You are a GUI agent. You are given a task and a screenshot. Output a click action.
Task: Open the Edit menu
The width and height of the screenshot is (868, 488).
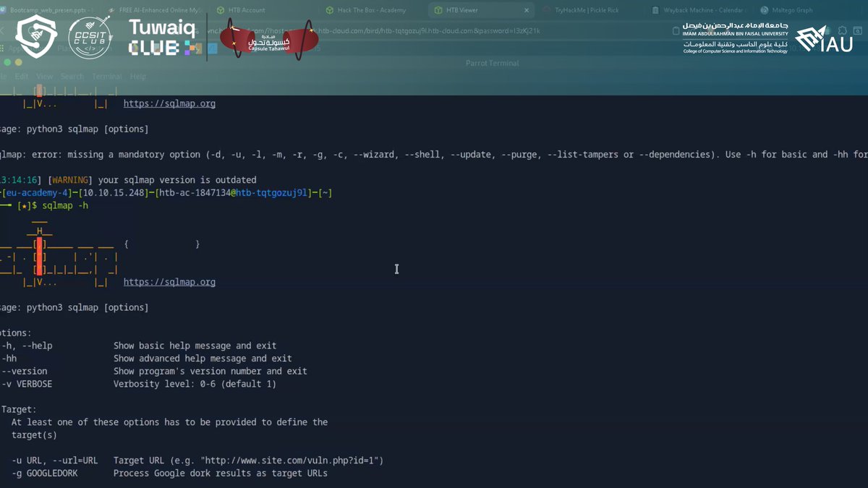pos(21,76)
